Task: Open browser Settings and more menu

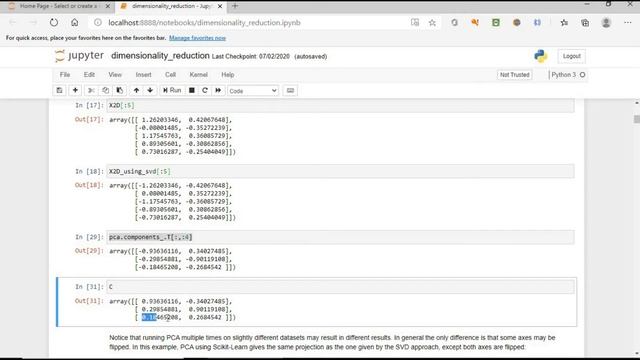Action: coord(628,23)
